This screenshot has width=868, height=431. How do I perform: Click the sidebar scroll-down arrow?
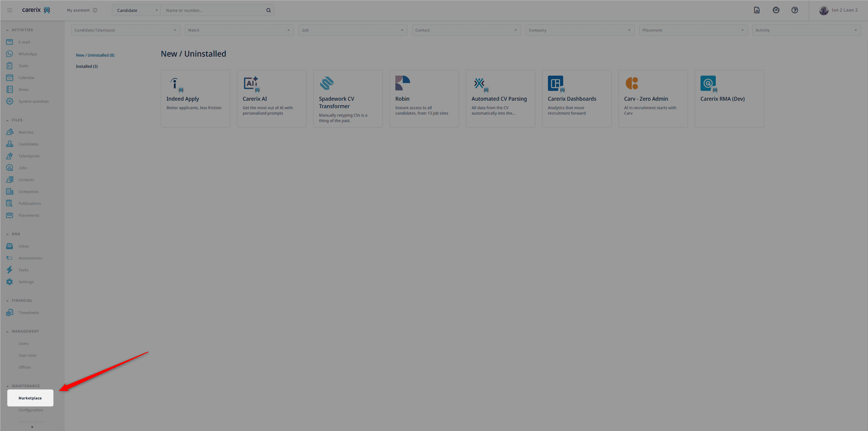click(x=32, y=427)
